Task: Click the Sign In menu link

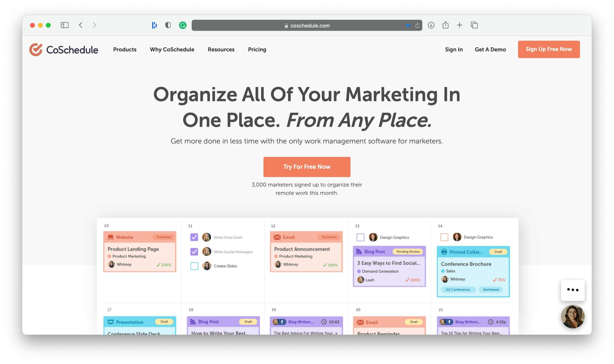Action: (454, 49)
